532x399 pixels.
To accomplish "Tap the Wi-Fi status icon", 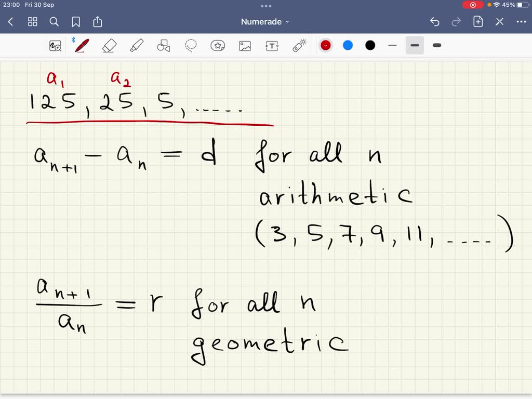I will click(497, 5).
